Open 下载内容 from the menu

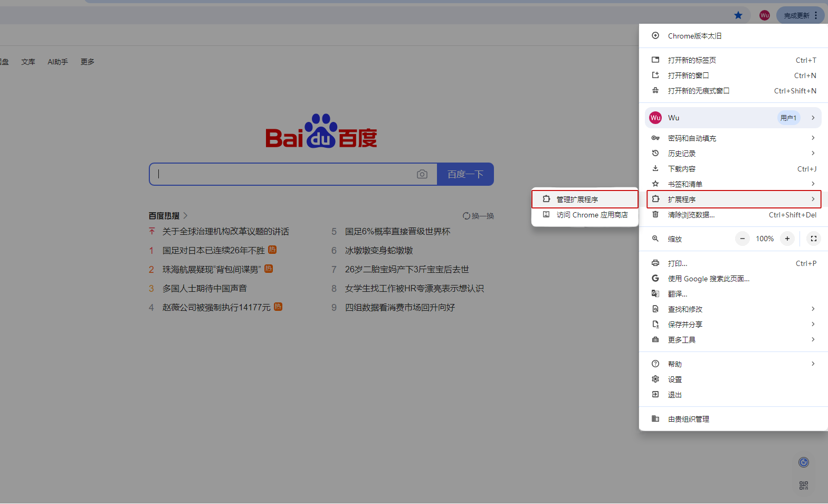point(734,169)
